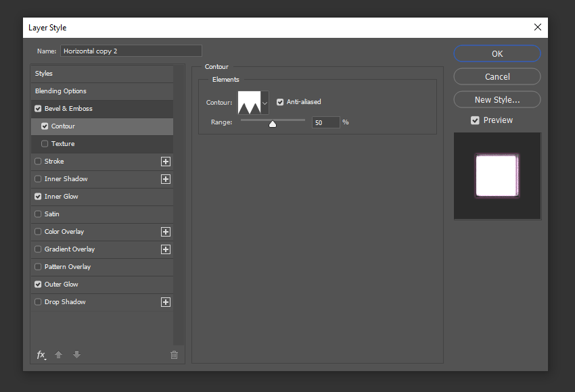Click the style preview thumbnail
Image resolution: width=575 pixels, height=392 pixels.
pyautogui.click(x=497, y=176)
